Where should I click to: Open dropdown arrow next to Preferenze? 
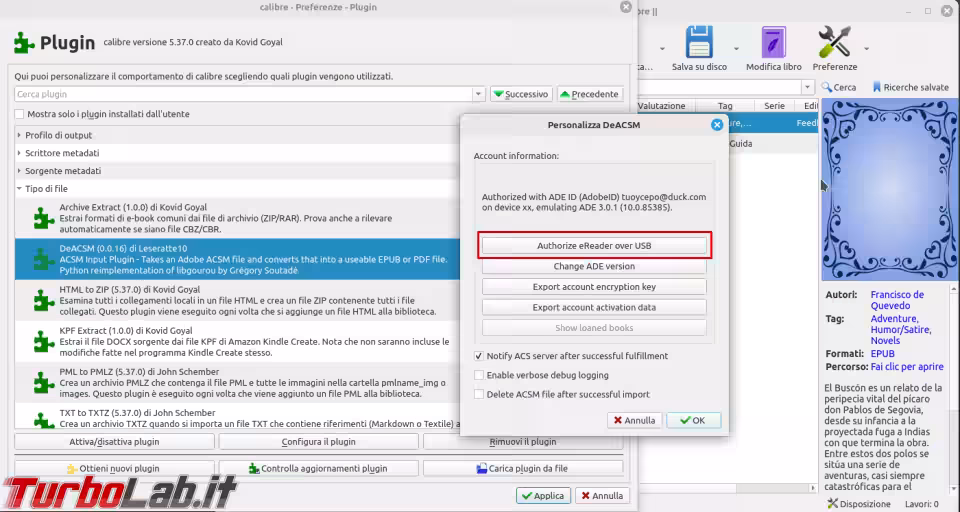click(866, 49)
